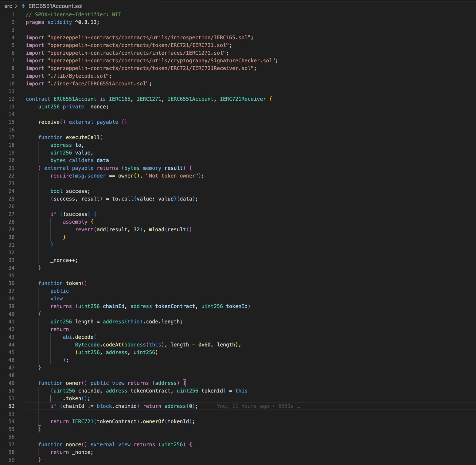Click the SPDX-License-Identifier comment line
Viewport: 476px width, 465px height.
[x=73, y=14]
